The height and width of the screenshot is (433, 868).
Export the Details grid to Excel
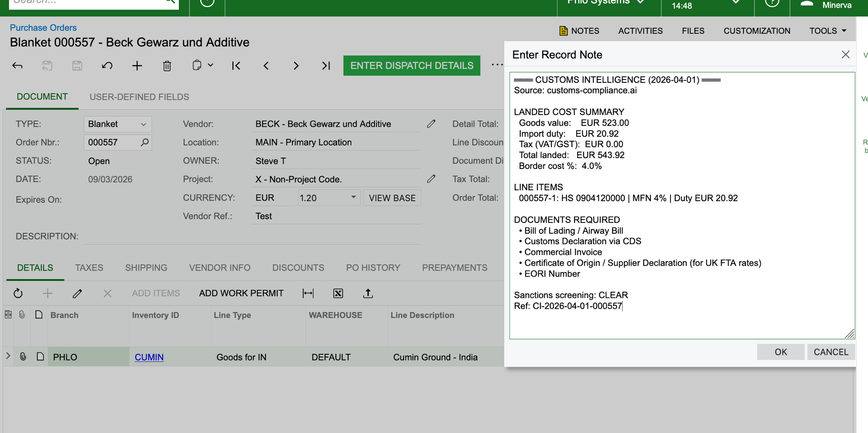tap(338, 293)
